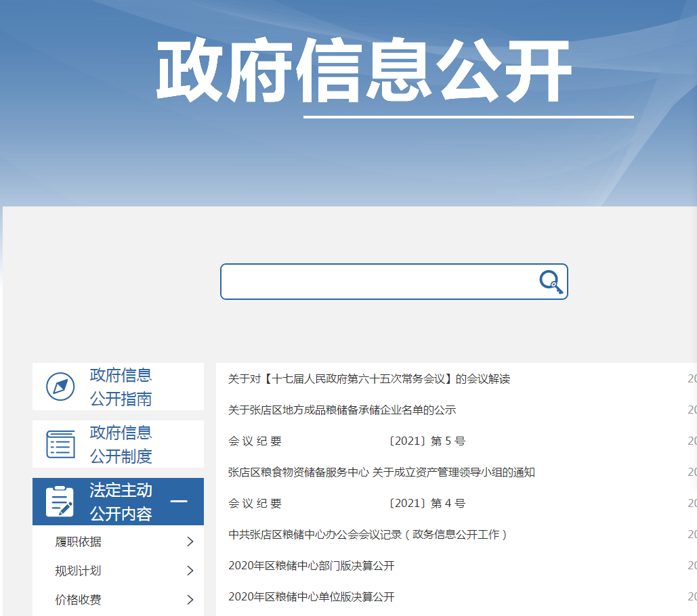Expand the 规划计划 chevron arrow
This screenshot has height=616, width=697.
click(190, 571)
